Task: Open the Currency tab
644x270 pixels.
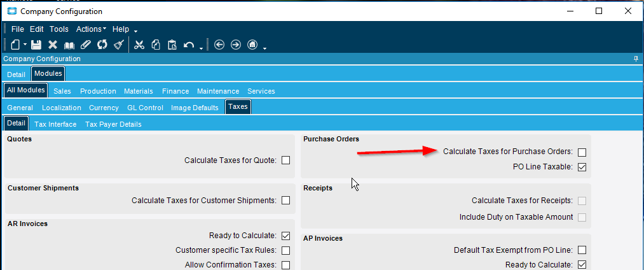Action: point(104,108)
